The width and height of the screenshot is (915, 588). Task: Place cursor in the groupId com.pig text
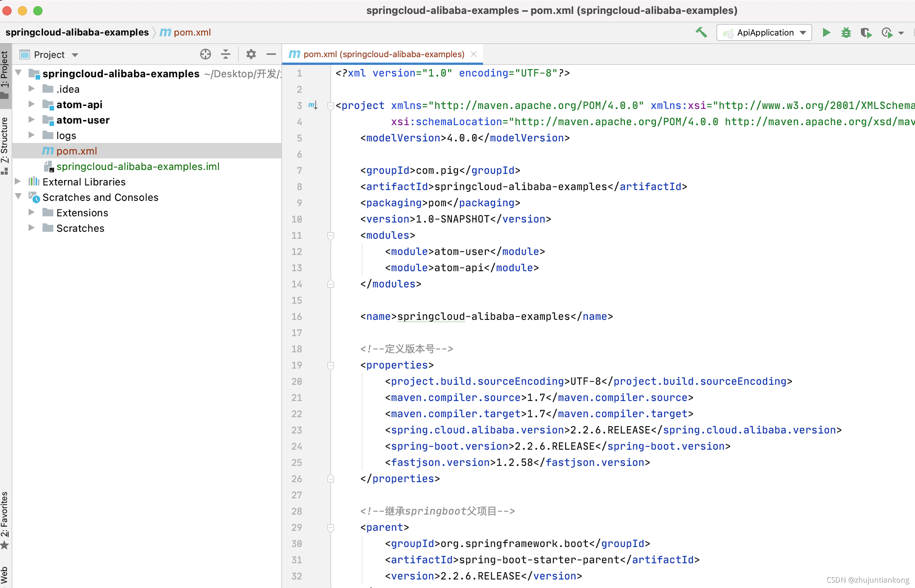point(437,170)
